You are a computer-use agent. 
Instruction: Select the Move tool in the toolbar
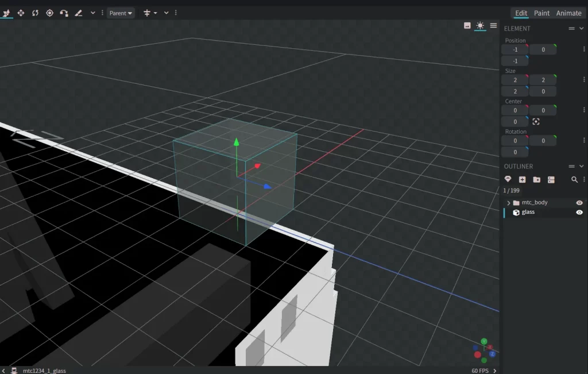tap(21, 13)
